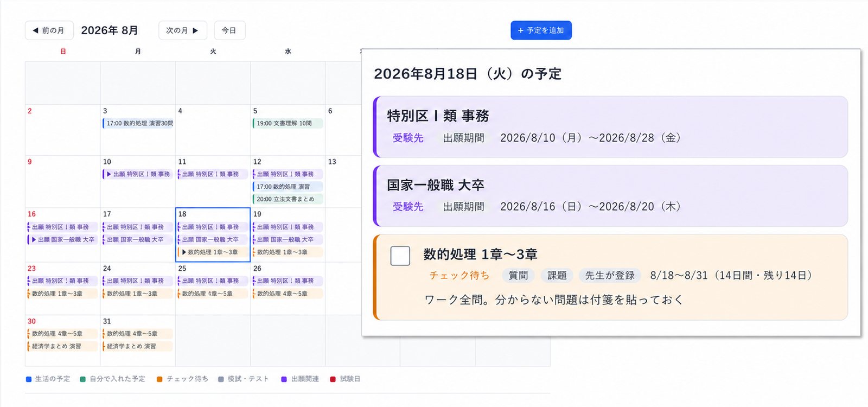Check the 数的処理 1章〜3章 task checkbox
Image resolution: width=868 pixels, height=407 pixels.
point(400,256)
